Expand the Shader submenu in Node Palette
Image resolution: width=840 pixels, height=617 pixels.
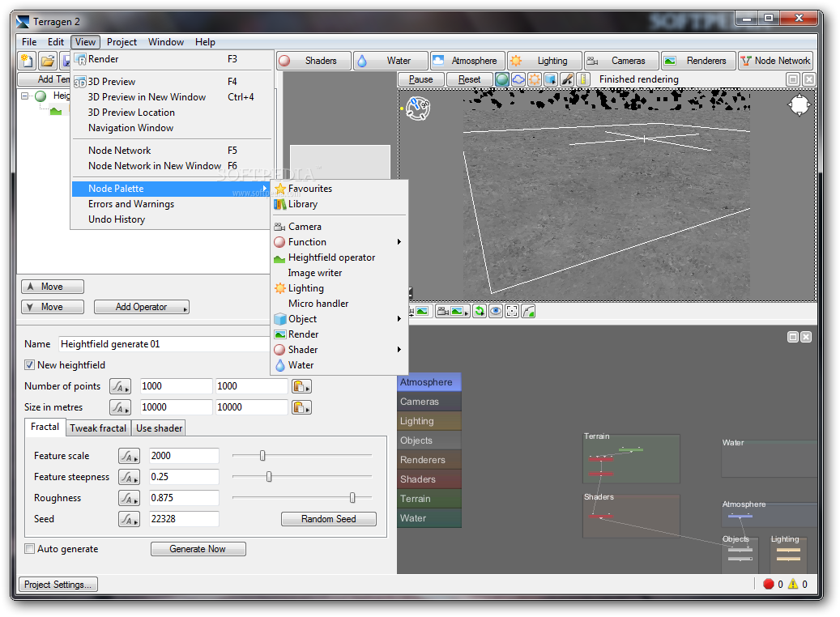click(x=399, y=350)
